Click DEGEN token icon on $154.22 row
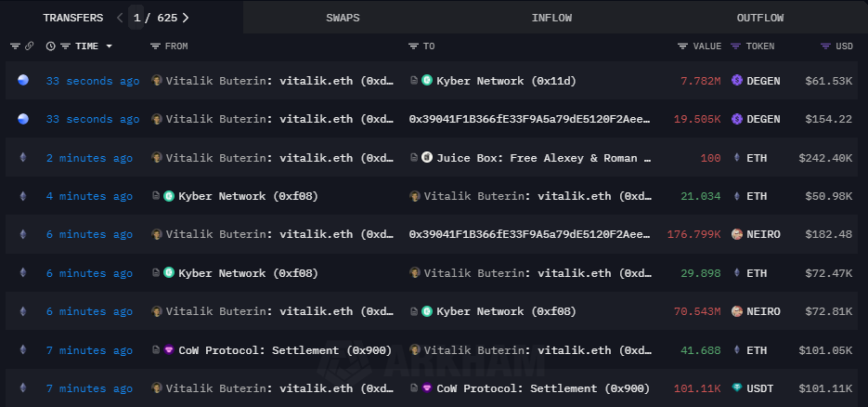Viewport: 868px width, 407px height. [x=737, y=119]
